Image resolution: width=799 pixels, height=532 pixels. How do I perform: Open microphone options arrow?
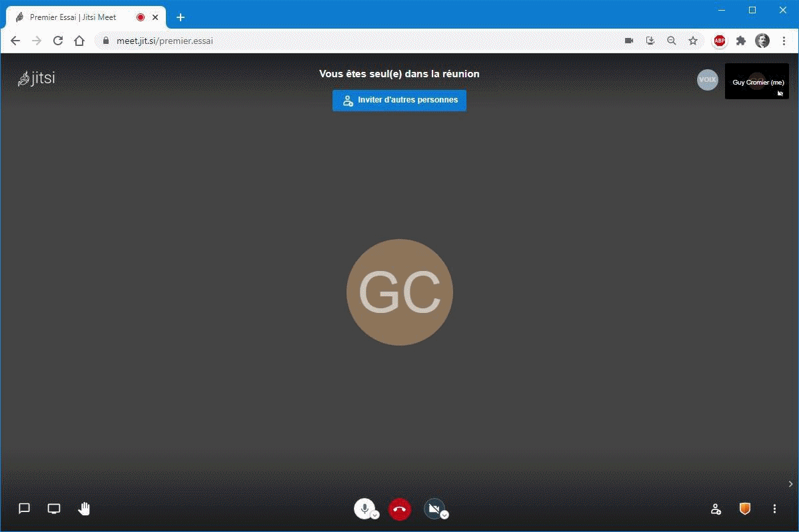376,515
